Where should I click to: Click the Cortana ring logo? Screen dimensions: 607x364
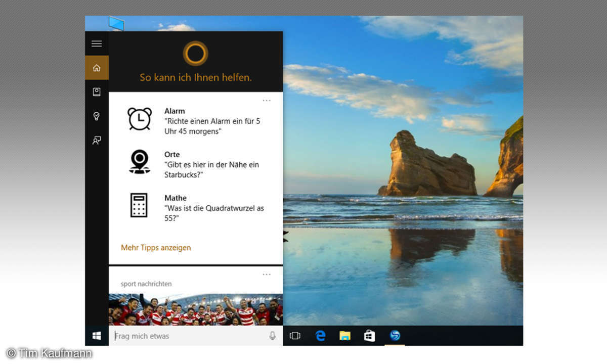tap(195, 53)
